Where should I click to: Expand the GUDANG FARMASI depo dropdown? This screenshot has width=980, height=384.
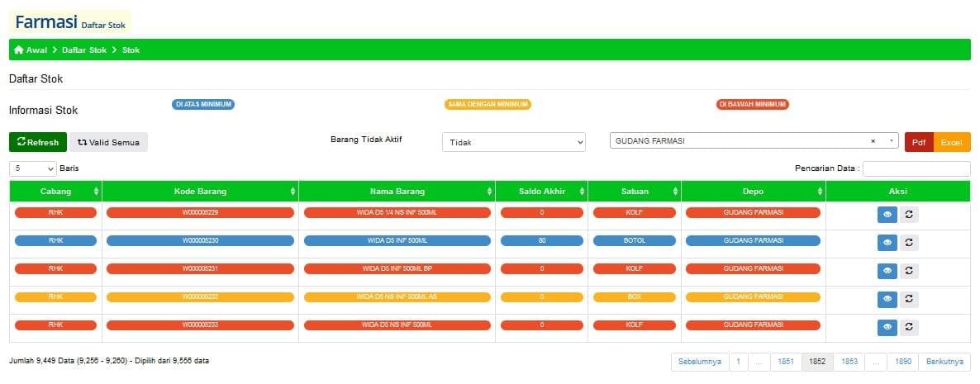pos(891,141)
